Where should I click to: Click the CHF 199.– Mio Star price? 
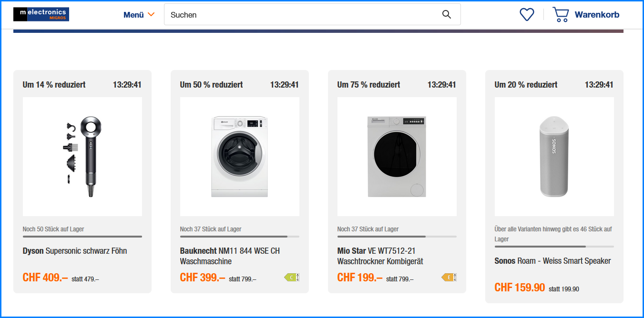coord(360,278)
